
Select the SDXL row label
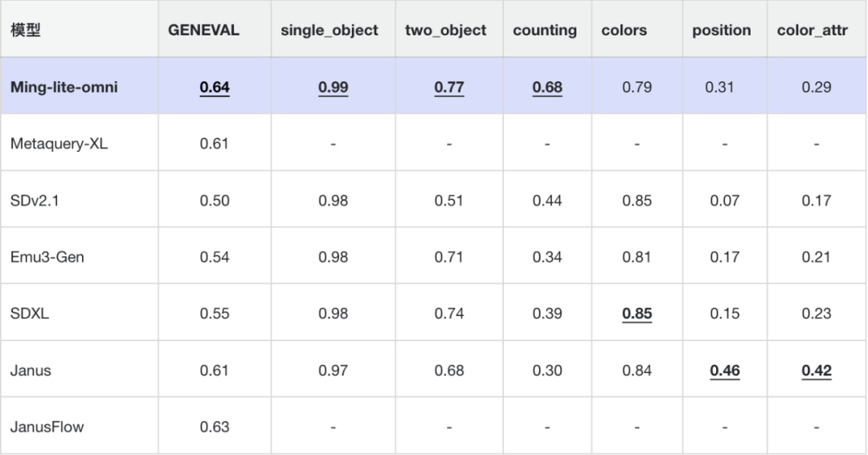click(30, 314)
